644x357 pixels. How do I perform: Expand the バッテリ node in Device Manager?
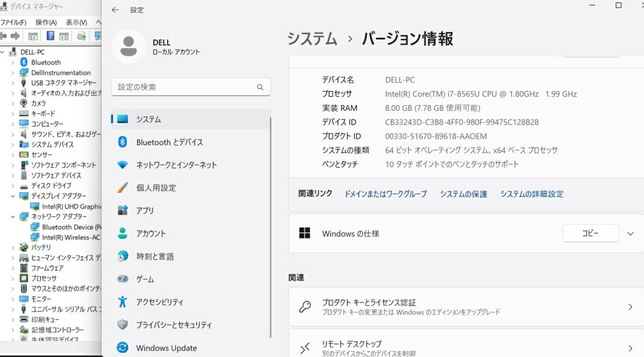(x=13, y=247)
